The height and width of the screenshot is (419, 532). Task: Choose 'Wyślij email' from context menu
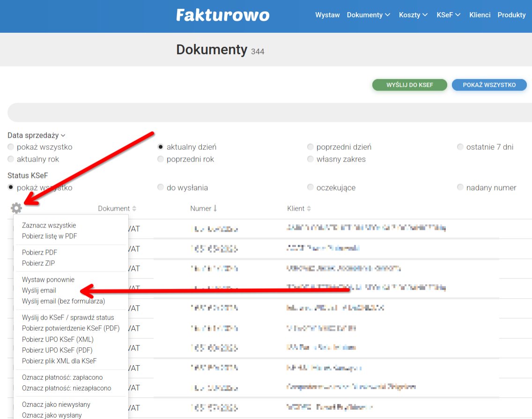point(39,290)
